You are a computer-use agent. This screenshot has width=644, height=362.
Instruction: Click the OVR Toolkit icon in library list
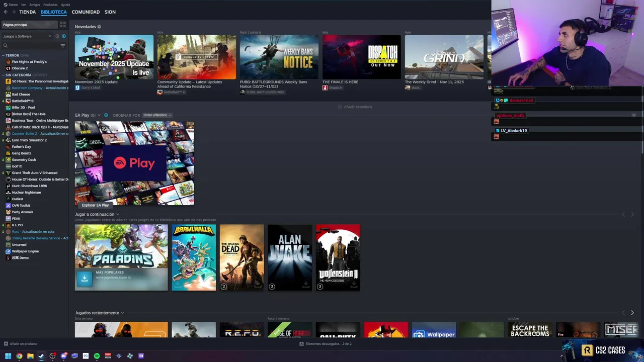tap(8, 206)
